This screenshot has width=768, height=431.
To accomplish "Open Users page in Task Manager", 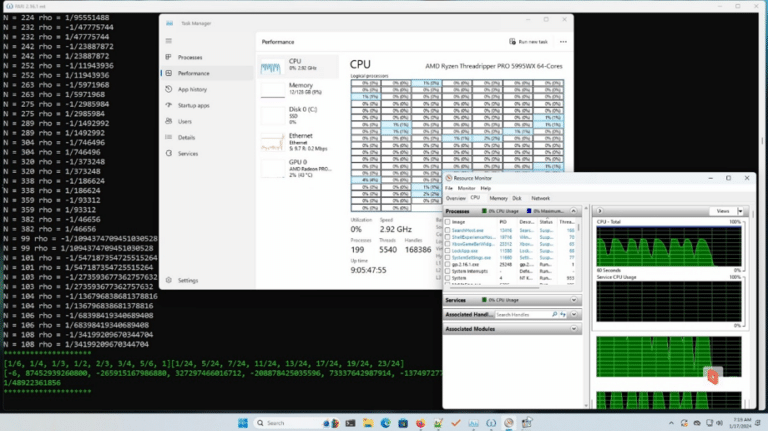I will (x=206, y=121).
